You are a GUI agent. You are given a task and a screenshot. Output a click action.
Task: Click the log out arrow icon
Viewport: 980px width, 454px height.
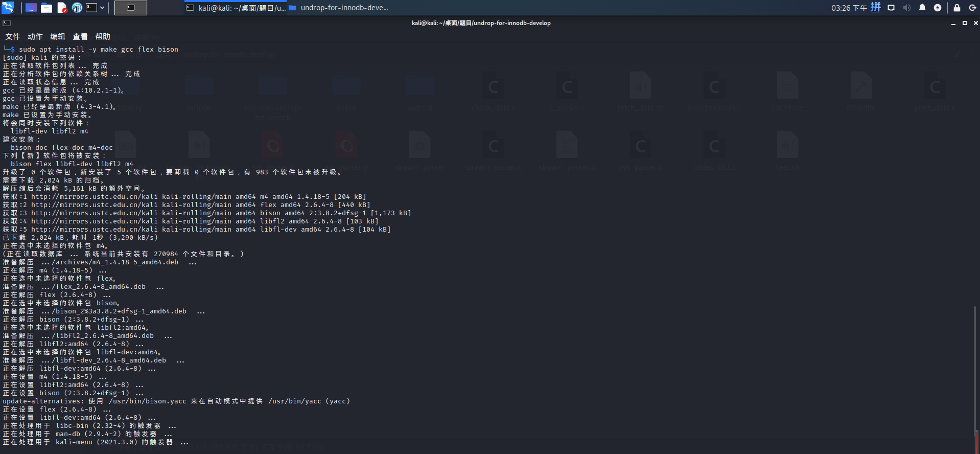tap(972, 8)
